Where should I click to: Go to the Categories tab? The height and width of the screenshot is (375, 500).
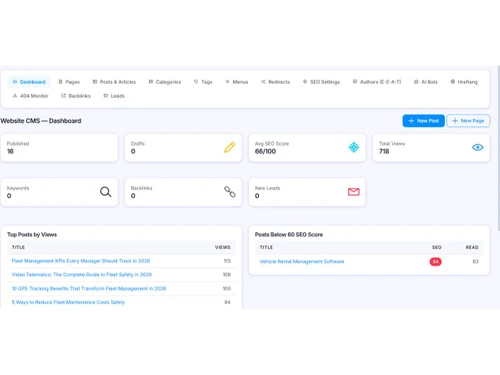[165, 82]
